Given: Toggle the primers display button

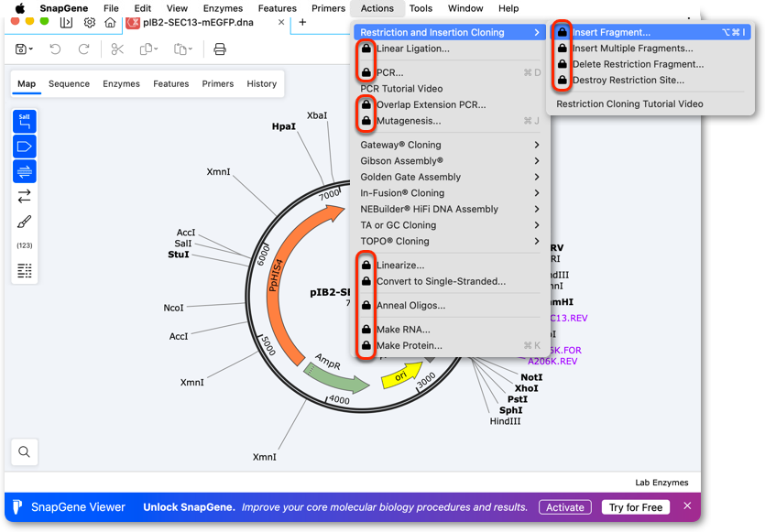Looking at the screenshot, I should [x=25, y=171].
